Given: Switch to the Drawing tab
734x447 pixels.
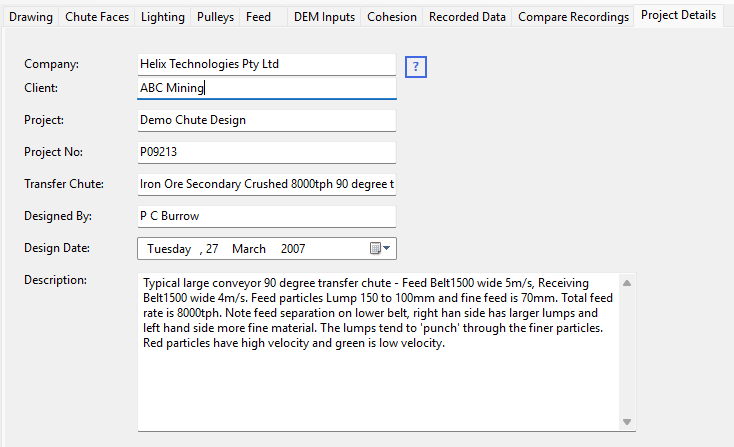Looking at the screenshot, I should [31, 17].
